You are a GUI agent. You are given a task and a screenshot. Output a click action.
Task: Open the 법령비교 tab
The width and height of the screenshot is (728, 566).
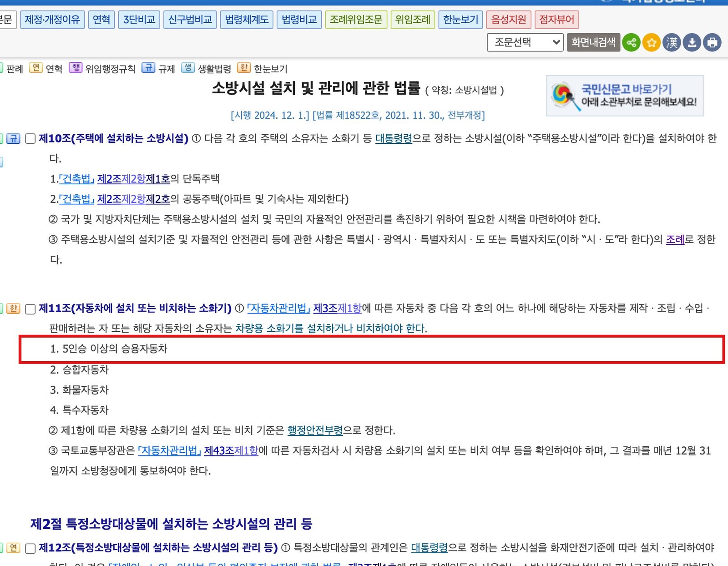[299, 20]
